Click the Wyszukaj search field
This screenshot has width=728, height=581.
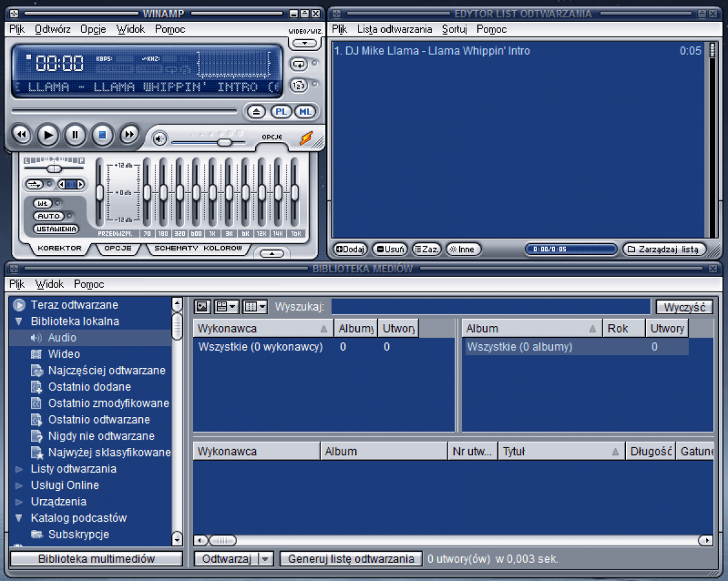(491, 307)
